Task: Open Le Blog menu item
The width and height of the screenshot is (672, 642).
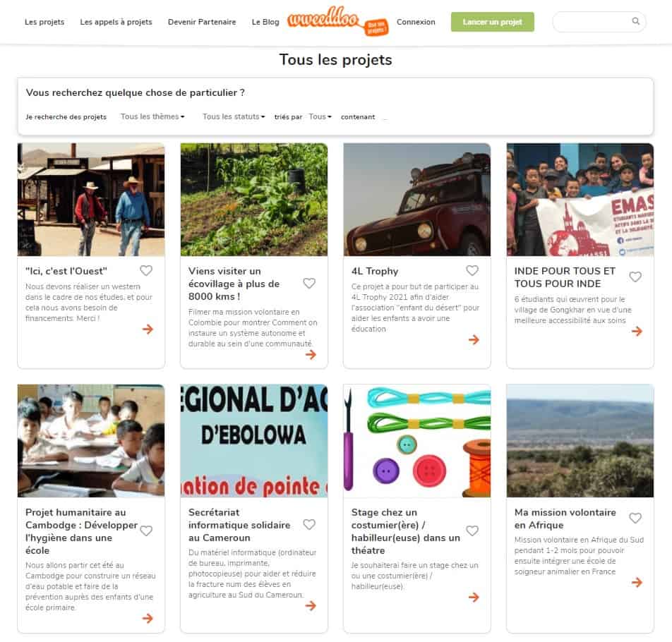Action: [265, 22]
